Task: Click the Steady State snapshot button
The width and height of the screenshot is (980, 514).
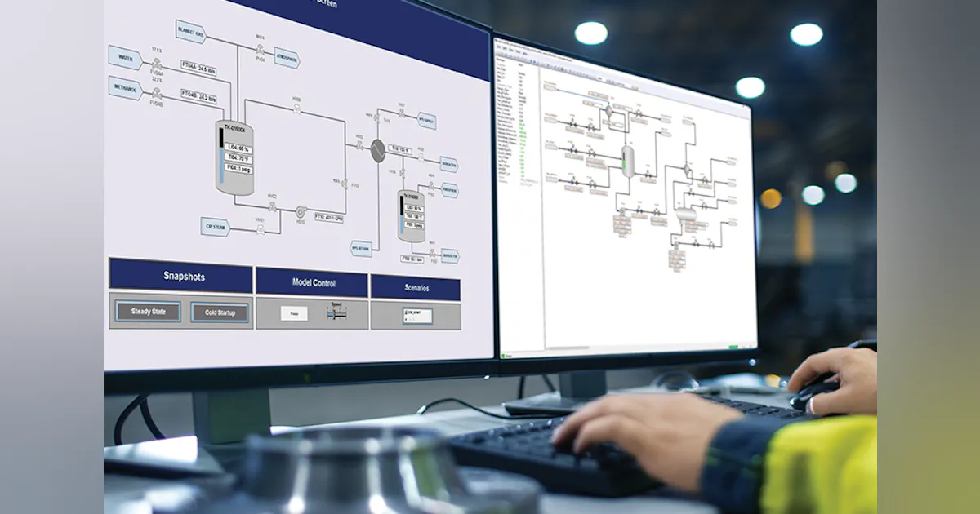Action: (x=148, y=311)
